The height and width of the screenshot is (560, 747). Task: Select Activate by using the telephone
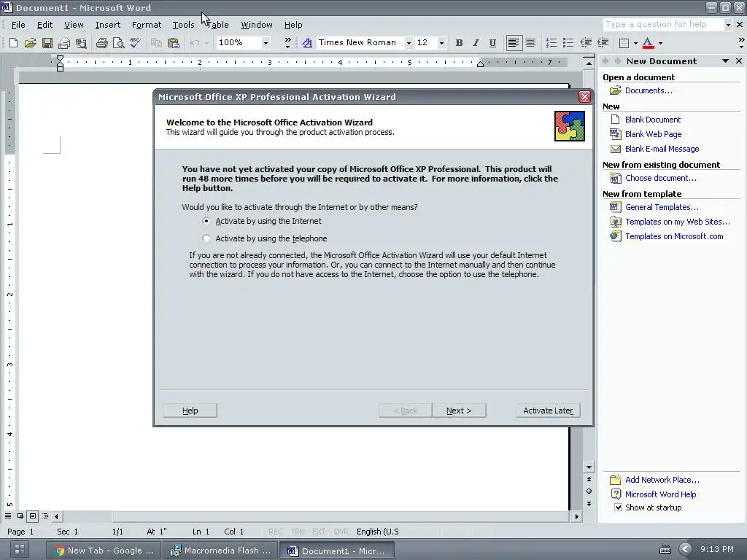coord(206,238)
